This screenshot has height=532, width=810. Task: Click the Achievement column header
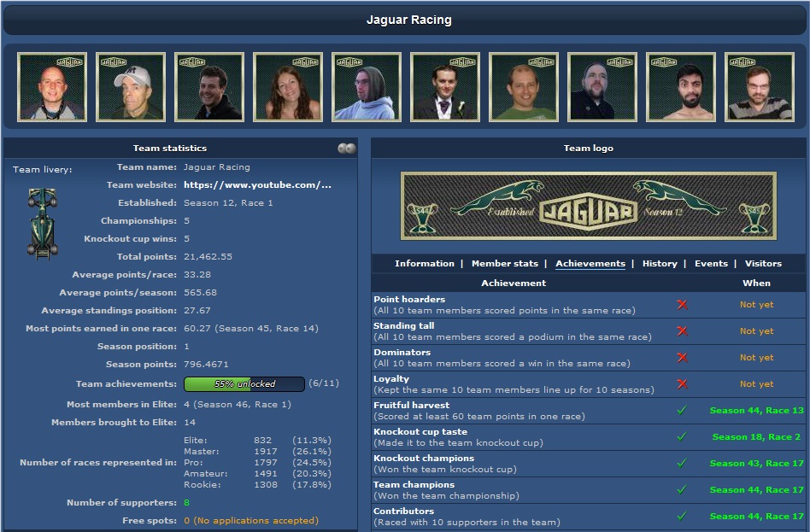tap(514, 283)
